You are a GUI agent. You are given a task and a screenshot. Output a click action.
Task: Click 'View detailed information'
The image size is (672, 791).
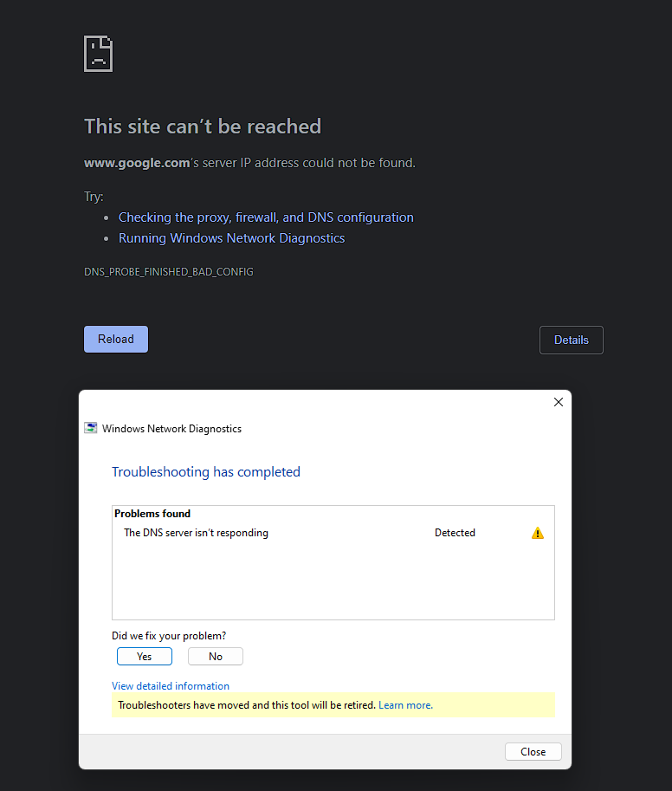point(170,685)
